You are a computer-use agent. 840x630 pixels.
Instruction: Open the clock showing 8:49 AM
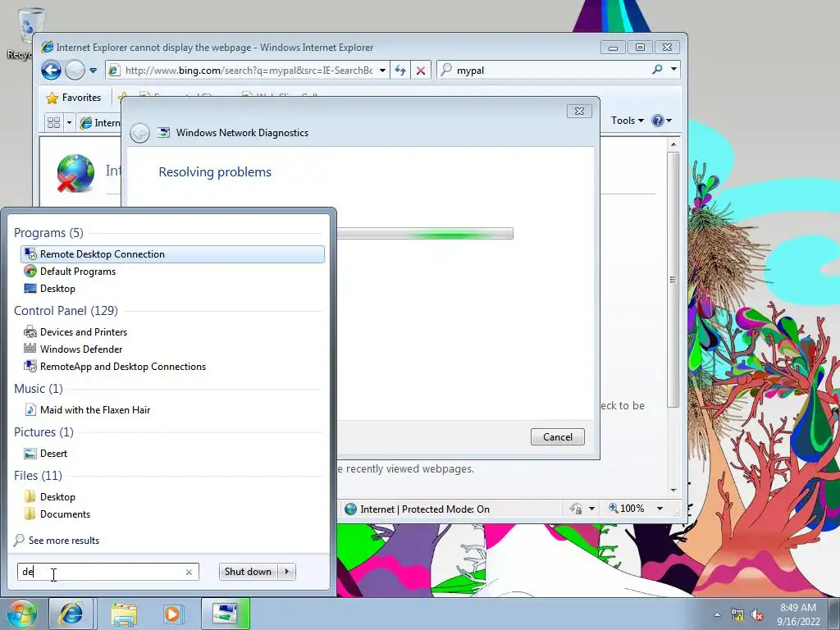point(798,614)
